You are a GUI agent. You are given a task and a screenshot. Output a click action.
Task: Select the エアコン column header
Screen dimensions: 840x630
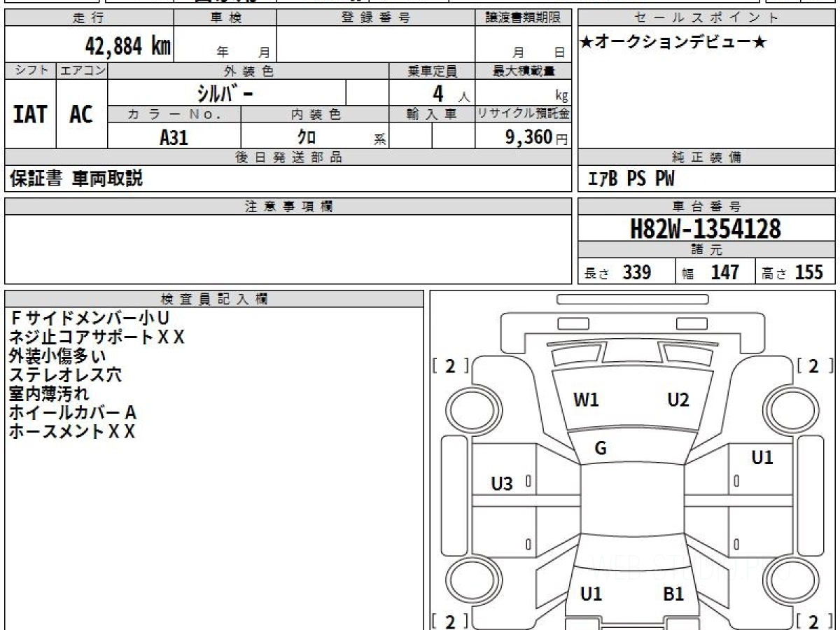pos(82,71)
